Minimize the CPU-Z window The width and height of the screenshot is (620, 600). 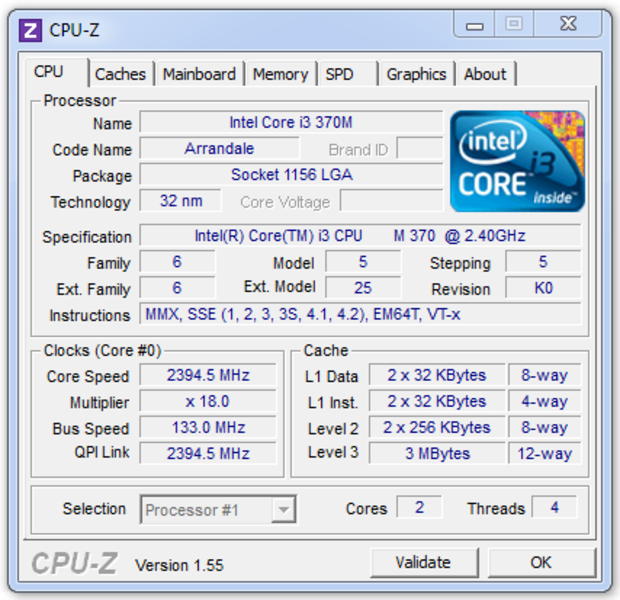pyautogui.click(x=477, y=25)
